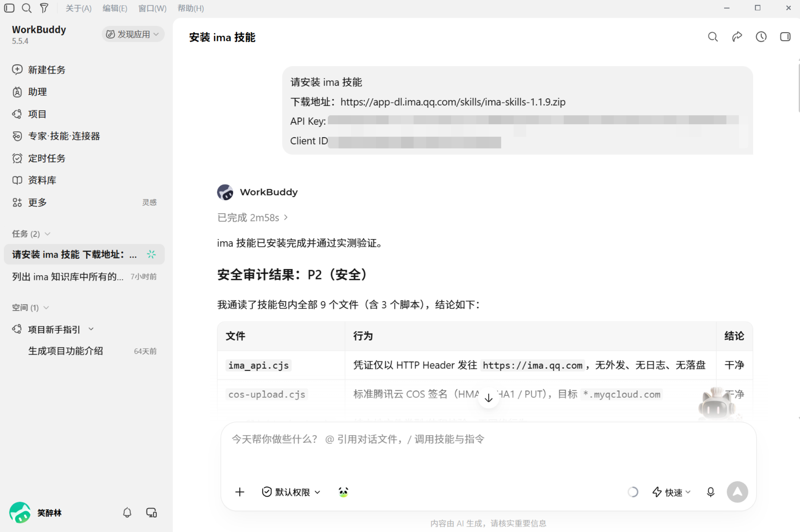The width and height of the screenshot is (800, 532).
Task: Start voice input with microphone icon
Action: click(710, 492)
